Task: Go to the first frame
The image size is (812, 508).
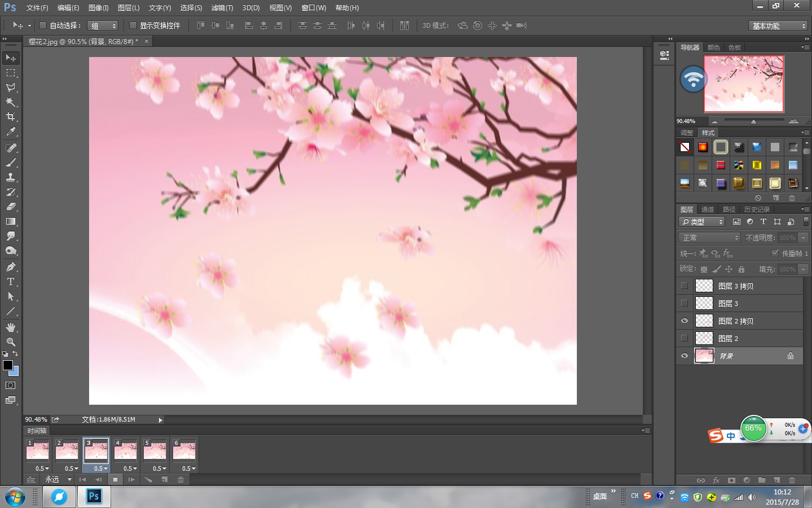Action: pyautogui.click(x=82, y=480)
